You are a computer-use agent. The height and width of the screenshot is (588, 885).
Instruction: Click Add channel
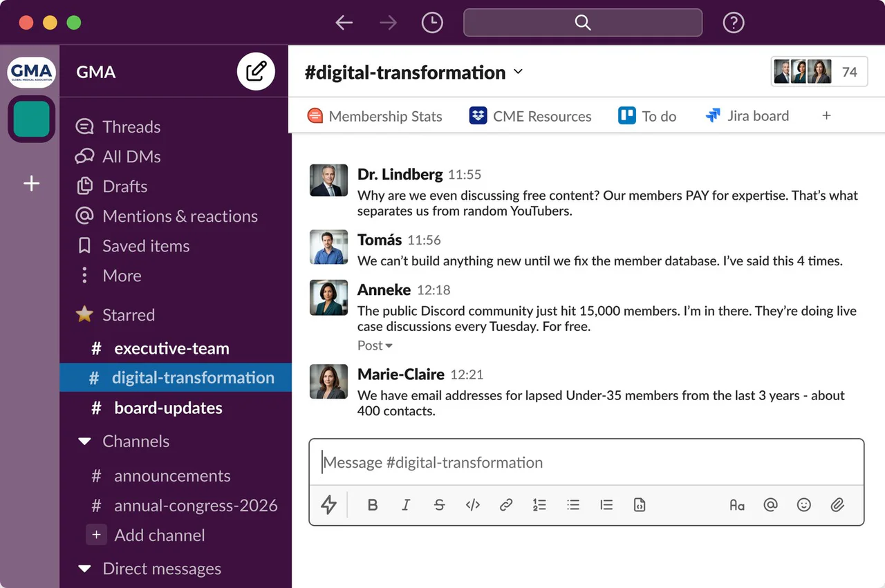(x=146, y=535)
